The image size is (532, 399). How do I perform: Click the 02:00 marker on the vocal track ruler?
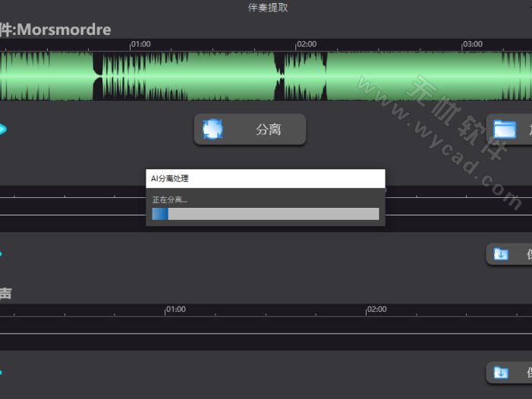pos(376,309)
